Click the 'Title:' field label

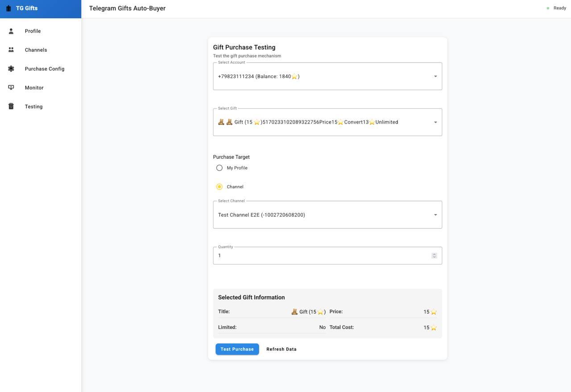tap(224, 312)
